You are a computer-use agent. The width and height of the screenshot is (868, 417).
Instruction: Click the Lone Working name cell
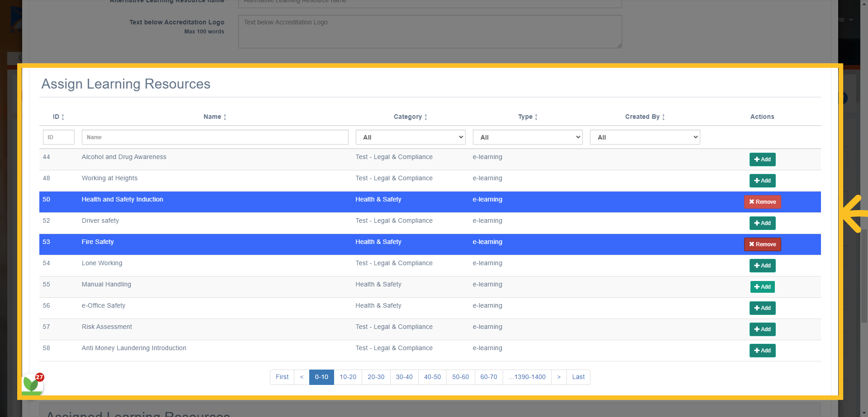[102, 263]
